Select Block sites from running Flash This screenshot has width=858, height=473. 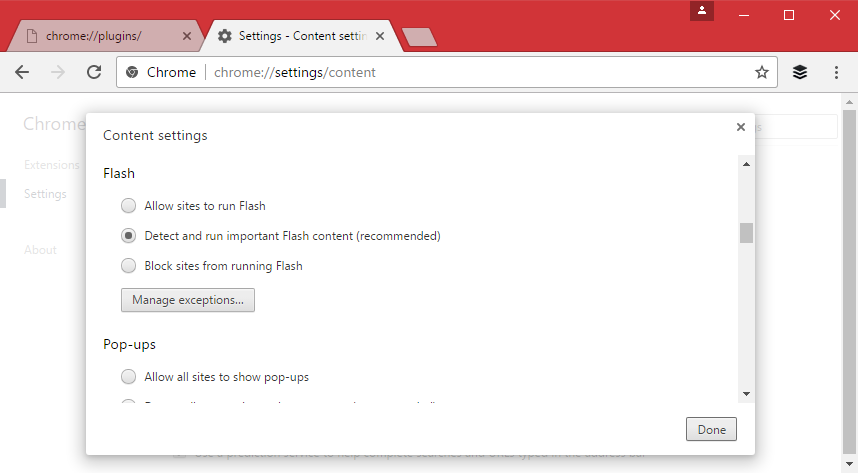(x=129, y=266)
